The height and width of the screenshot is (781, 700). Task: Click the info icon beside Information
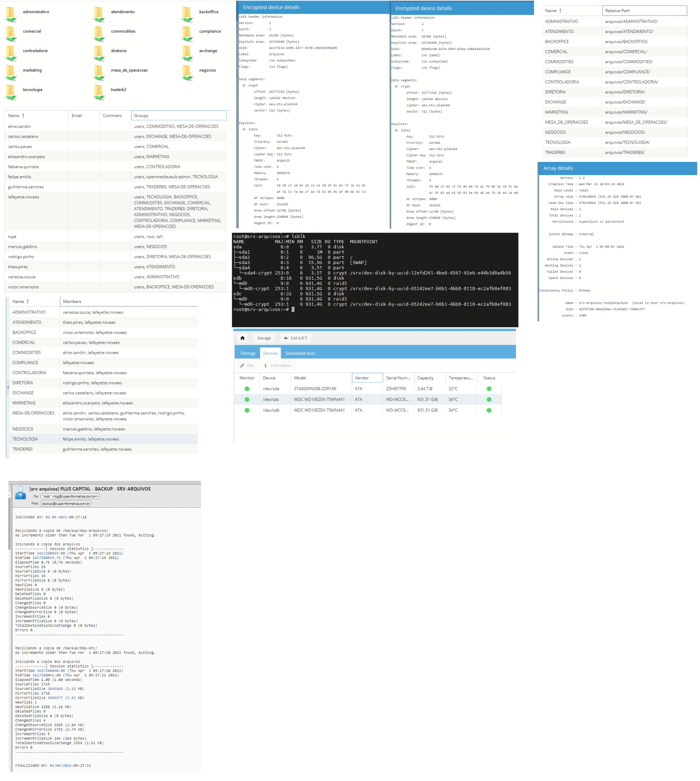(266, 365)
